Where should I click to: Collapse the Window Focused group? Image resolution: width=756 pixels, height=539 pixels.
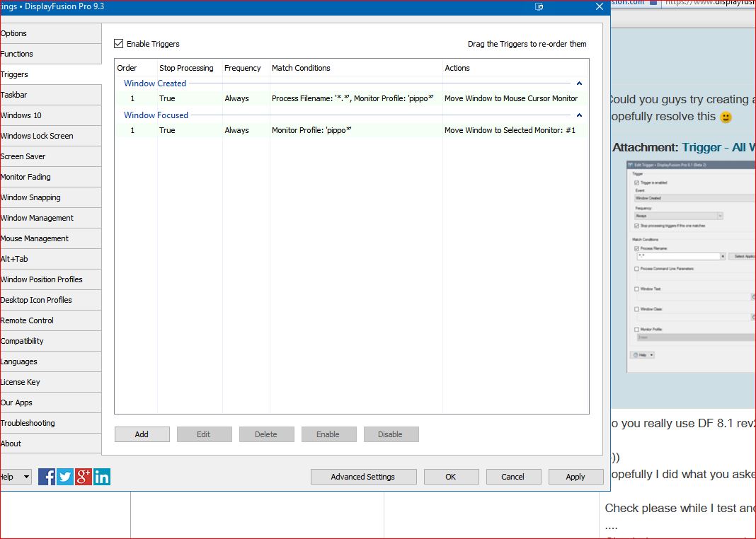579,115
